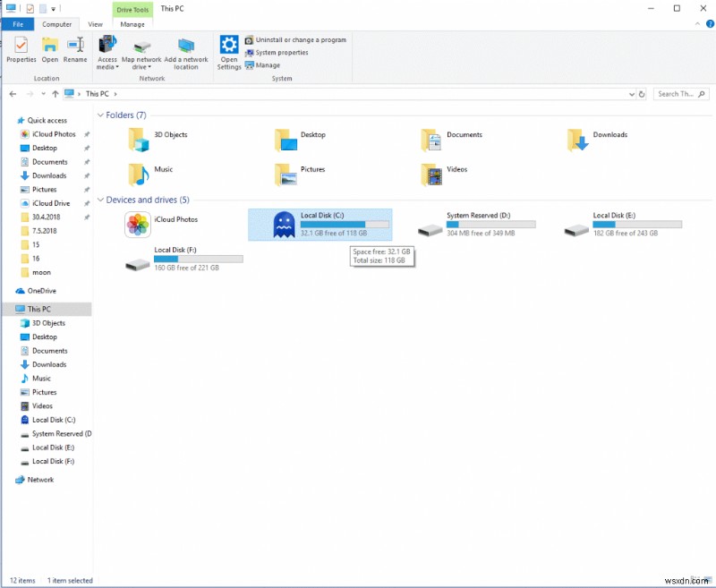Click the Search This PC box
Viewport: 716px width, 588px height.
(x=680, y=93)
